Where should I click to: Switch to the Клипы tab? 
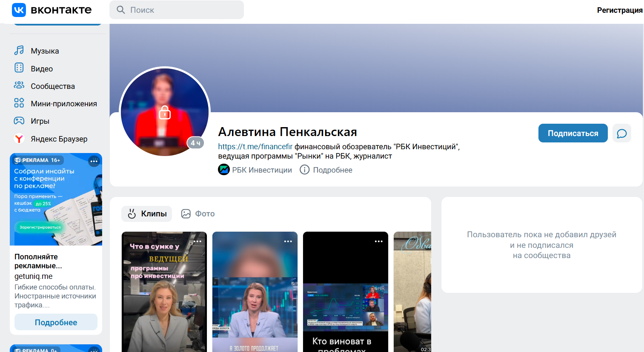pyautogui.click(x=146, y=213)
